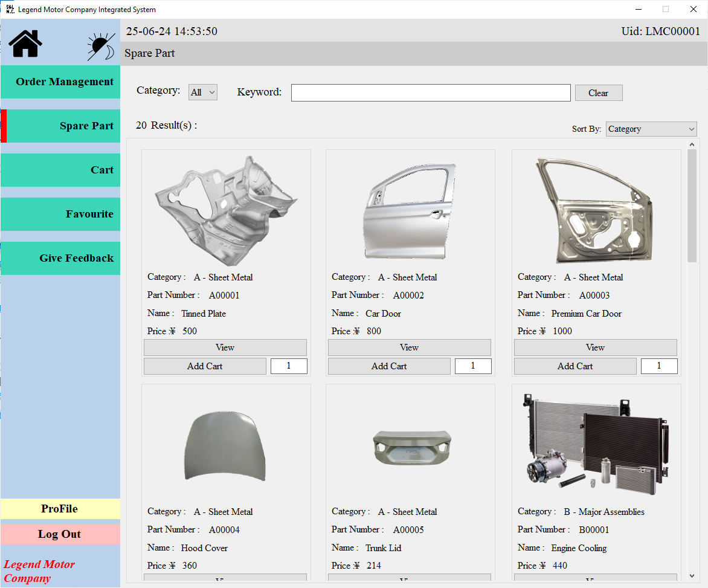Open the Order Management menu
This screenshot has width=708, height=588.
[x=60, y=82]
